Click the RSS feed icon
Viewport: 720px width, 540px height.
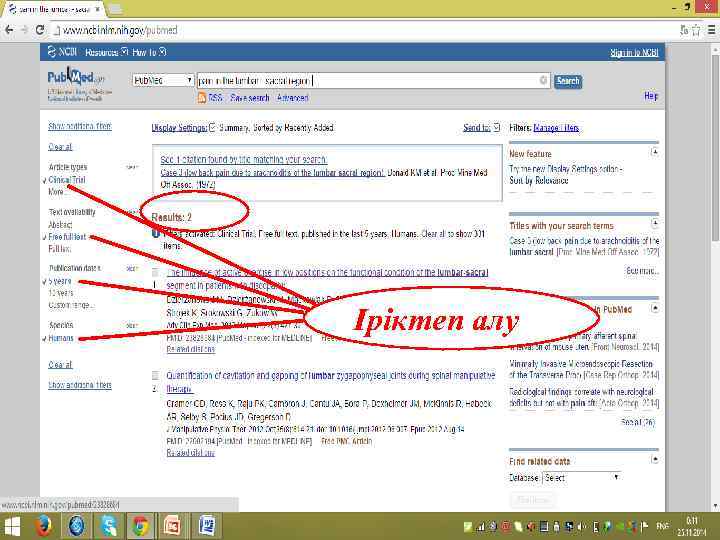tap(202, 97)
